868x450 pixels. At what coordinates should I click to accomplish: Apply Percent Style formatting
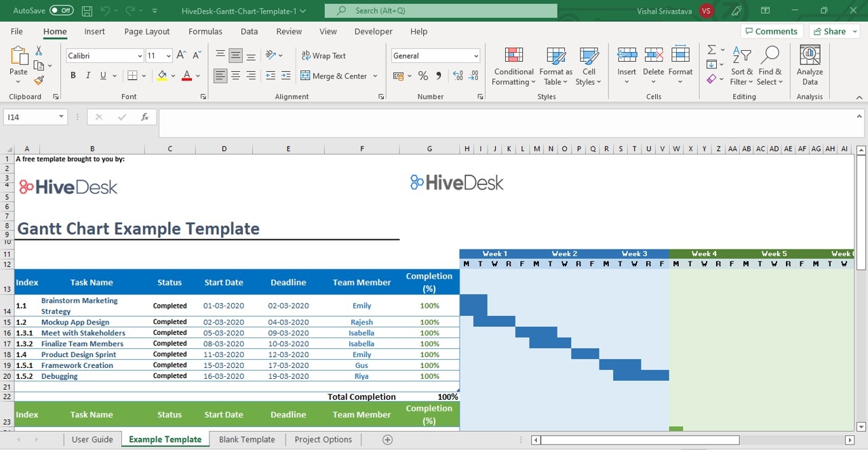tap(422, 76)
